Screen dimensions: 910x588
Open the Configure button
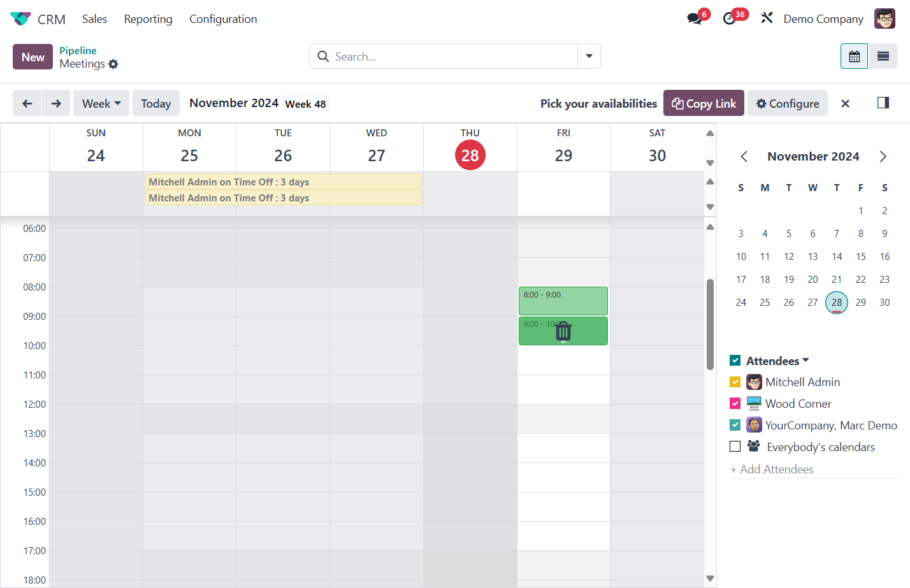point(788,103)
